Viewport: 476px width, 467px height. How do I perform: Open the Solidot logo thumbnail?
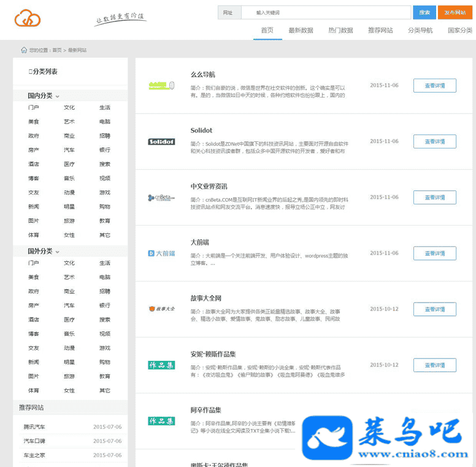tap(161, 142)
